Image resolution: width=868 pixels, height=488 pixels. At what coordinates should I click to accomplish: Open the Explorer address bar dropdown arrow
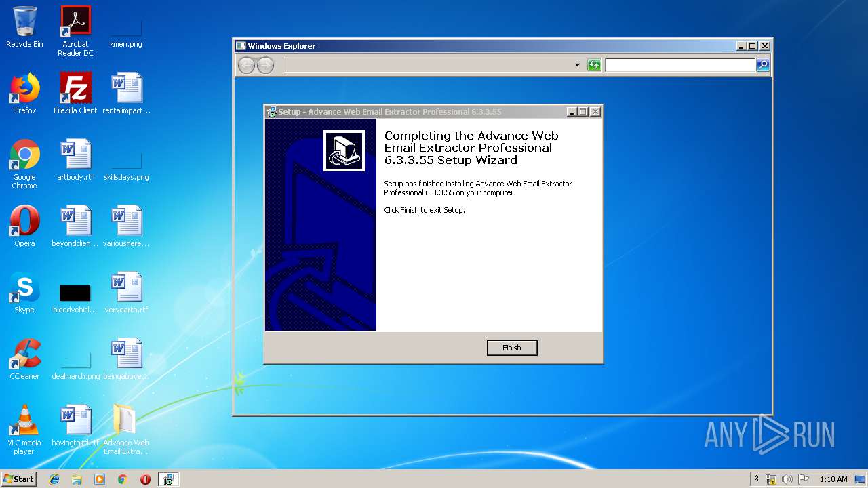click(577, 65)
